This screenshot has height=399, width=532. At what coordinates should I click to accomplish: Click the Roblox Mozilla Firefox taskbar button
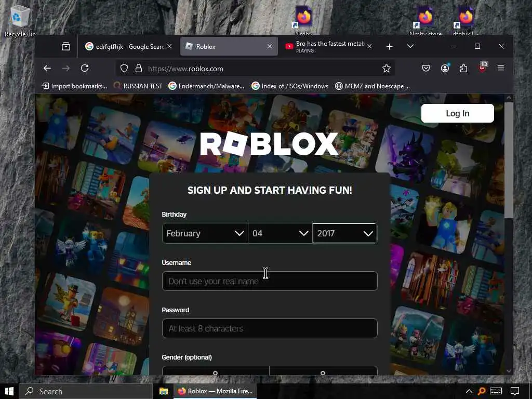click(x=215, y=391)
